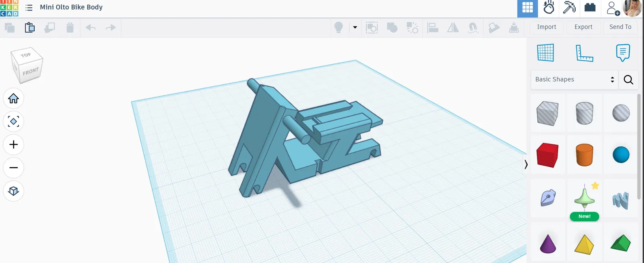Open the Basic Shapes category dropdown
This screenshot has width=644, height=263.
click(574, 80)
